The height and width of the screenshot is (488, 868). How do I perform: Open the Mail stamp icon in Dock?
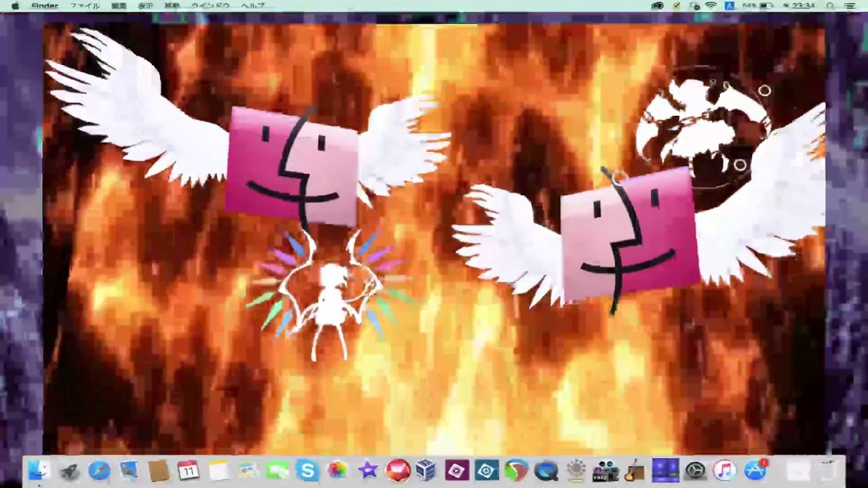coord(129,470)
